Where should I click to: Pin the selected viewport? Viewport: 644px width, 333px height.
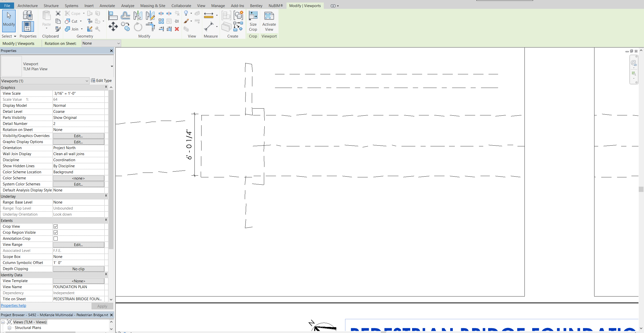coord(176,21)
